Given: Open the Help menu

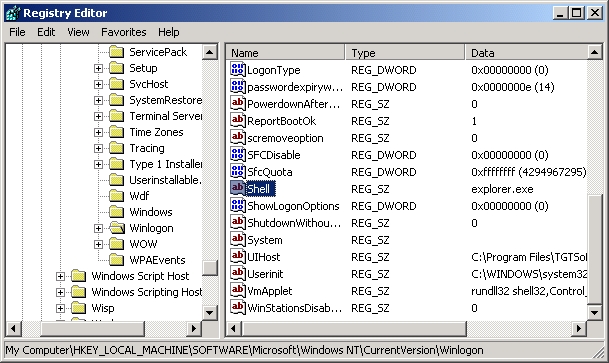Looking at the screenshot, I should click(x=169, y=32).
